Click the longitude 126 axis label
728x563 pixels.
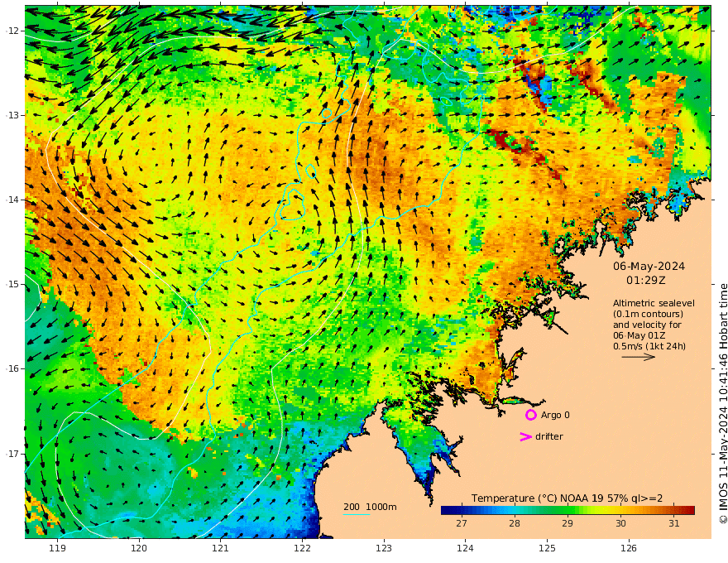click(x=629, y=548)
